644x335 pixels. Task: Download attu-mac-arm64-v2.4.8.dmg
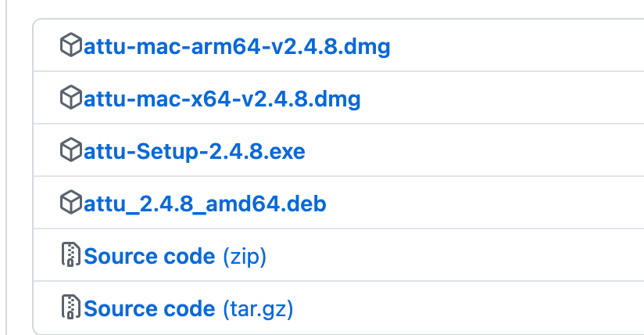tap(236, 47)
